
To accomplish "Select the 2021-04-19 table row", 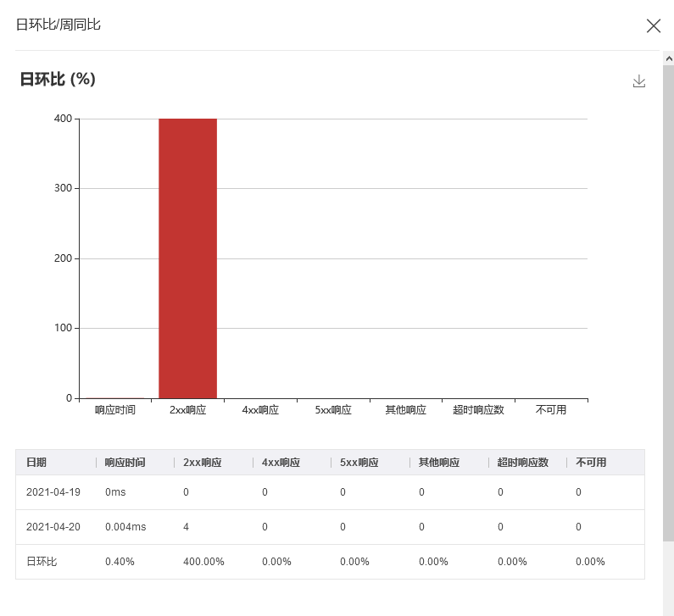I will pyautogui.click(x=330, y=492).
